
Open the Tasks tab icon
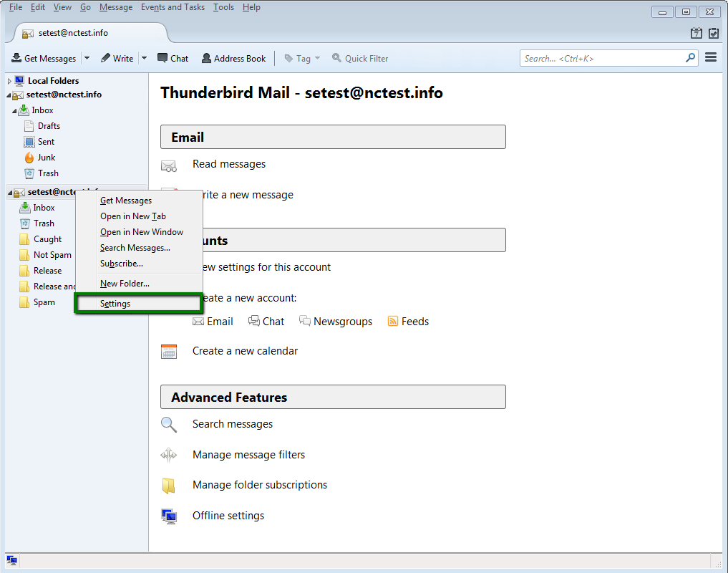tap(714, 32)
